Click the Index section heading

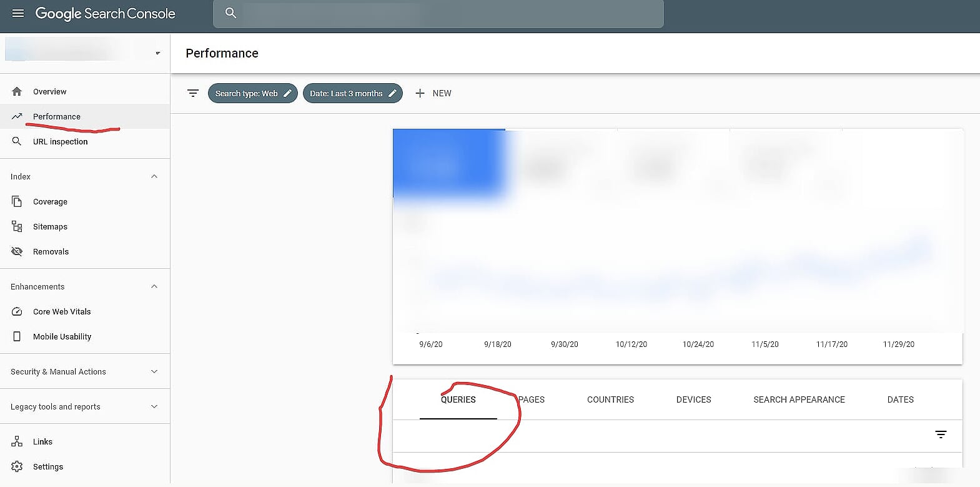[x=21, y=176]
